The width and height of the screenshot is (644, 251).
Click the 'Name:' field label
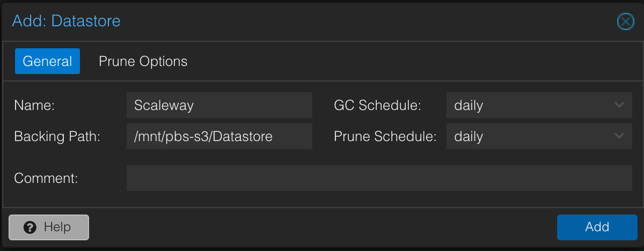click(x=35, y=106)
